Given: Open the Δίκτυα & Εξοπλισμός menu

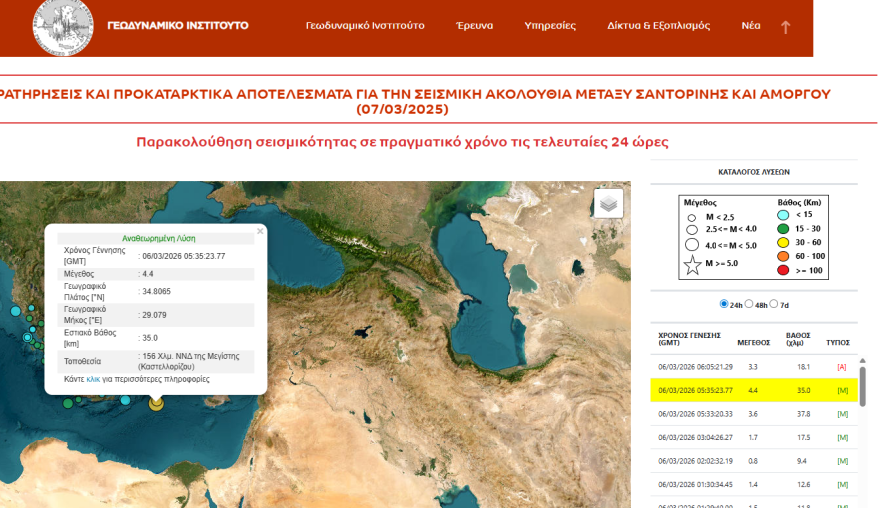Looking at the screenshot, I should click(x=658, y=25).
